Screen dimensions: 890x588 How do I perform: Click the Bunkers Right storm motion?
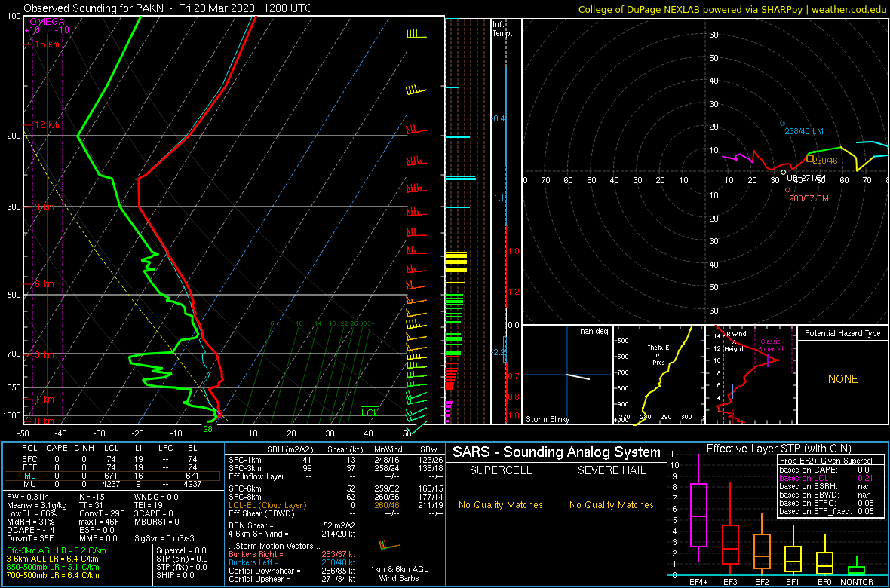pos(293,555)
